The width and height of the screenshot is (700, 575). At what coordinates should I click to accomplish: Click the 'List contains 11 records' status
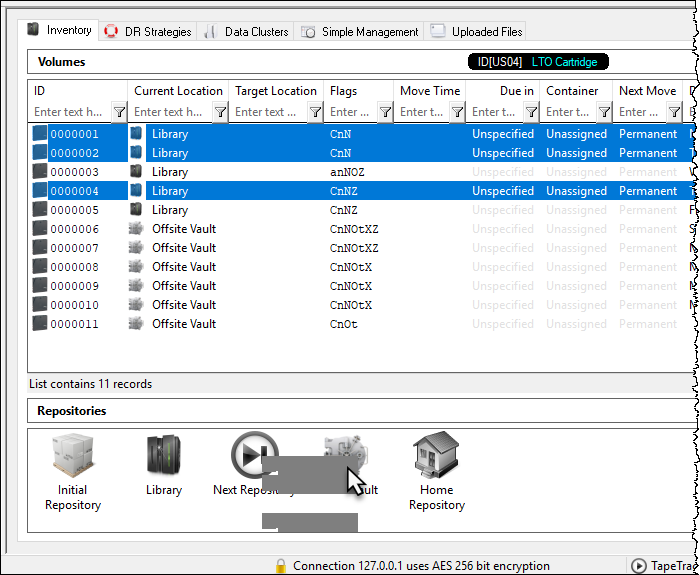[90, 384]
